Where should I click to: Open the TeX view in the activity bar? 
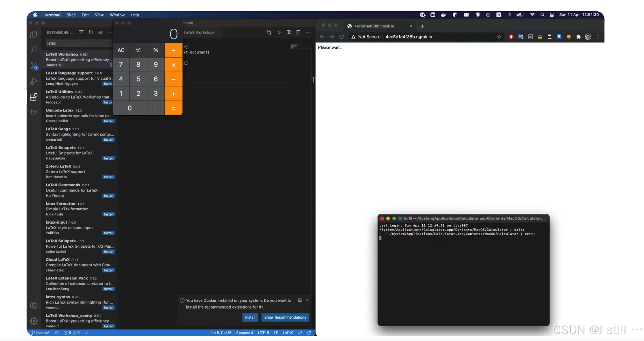tap(34, 113)
